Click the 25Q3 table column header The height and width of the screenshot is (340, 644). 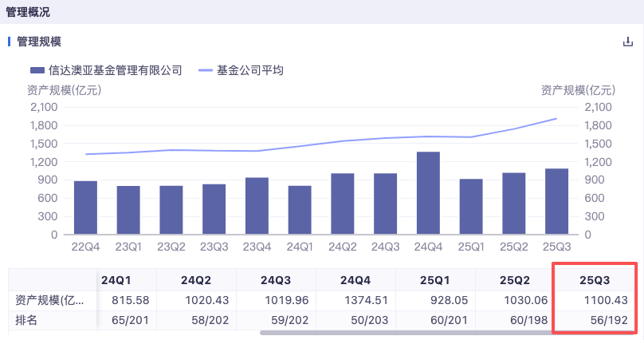595,280
